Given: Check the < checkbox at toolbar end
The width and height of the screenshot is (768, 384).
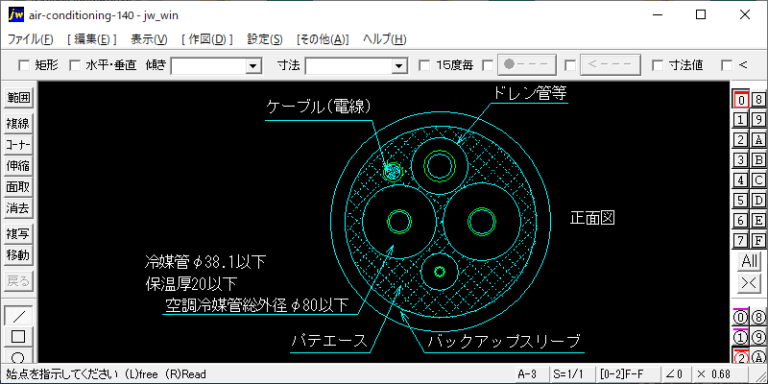Looking at the screenshot, I should 727,65.
